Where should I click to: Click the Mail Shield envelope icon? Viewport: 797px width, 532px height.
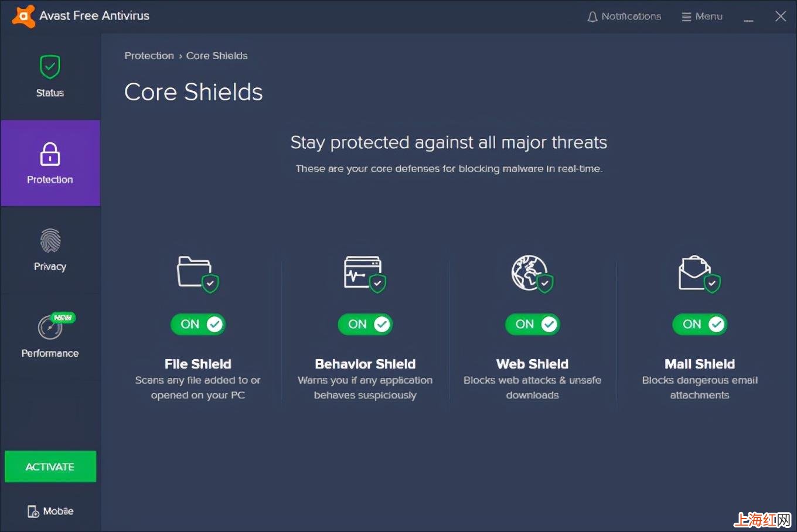pyautogui.click(x=699, y=274)
